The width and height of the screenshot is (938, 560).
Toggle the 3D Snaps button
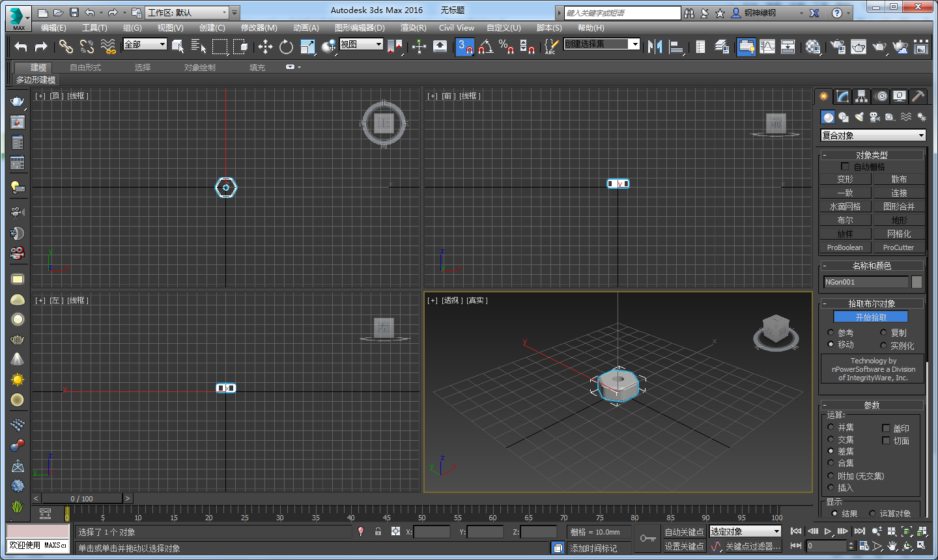pyautogui.click(x=464, y=46)
